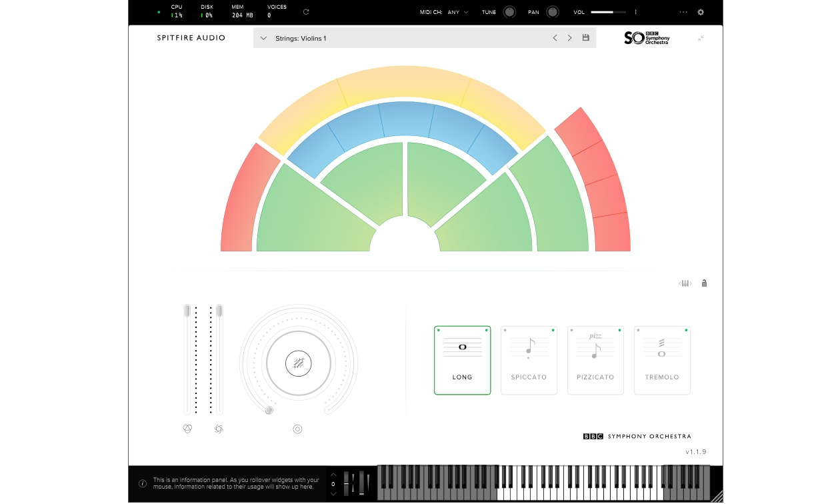
Task: Click the hatched icon in the knob center
Action: coord(298,363)
